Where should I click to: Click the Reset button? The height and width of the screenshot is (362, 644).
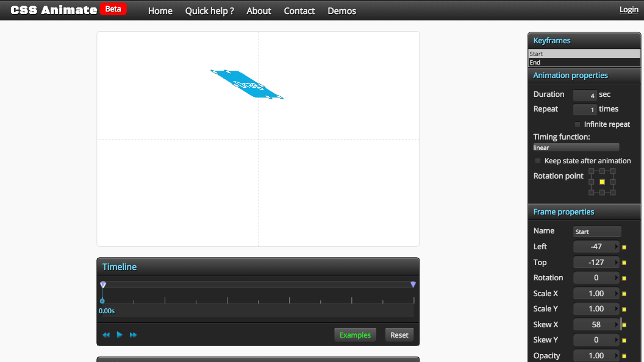[x=399, y=335]
